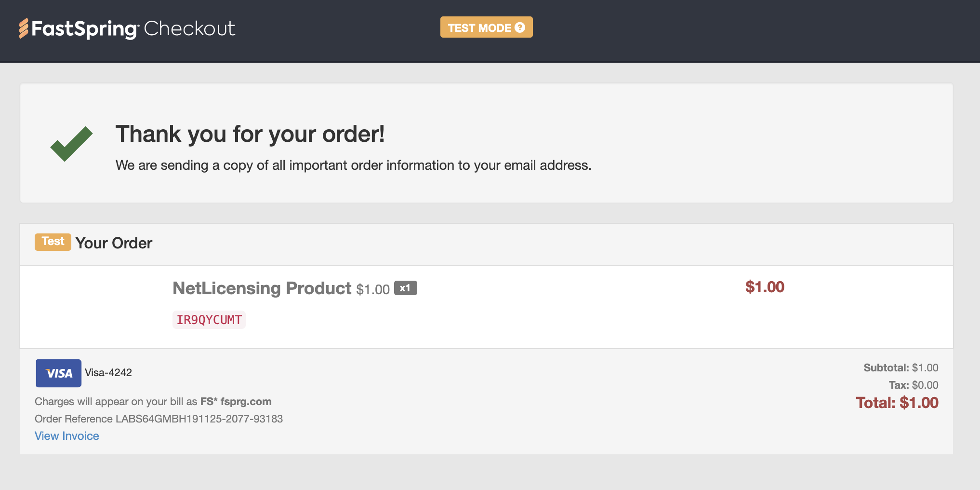Viewport: 980px width, 490px height.
Task: Click the VISA card icon
Action: (58, 373)
